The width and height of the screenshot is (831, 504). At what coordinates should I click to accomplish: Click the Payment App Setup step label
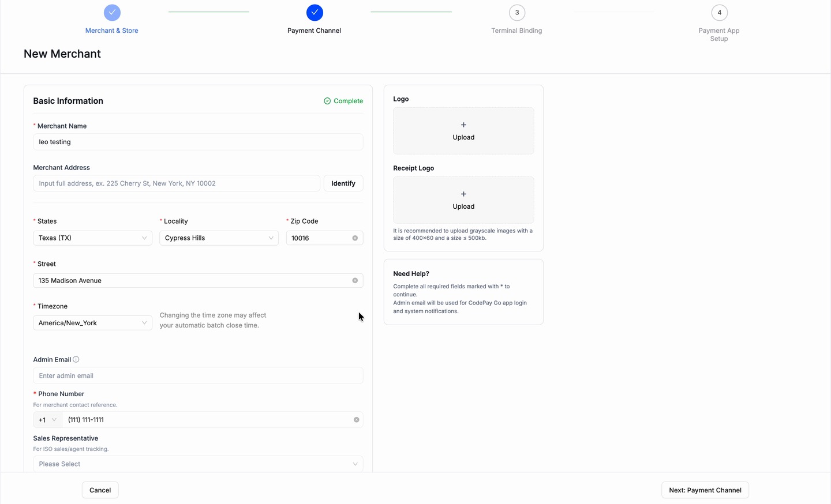pyautogui.click(x=719, y=35)
